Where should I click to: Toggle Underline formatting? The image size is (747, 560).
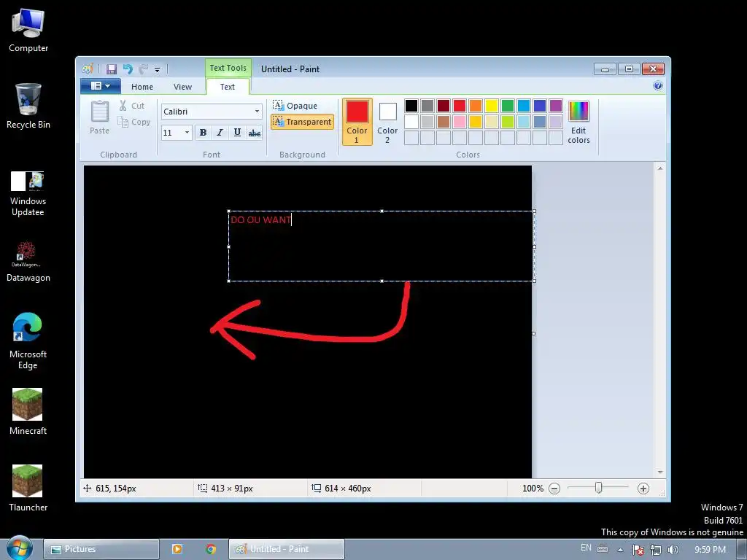pyautogui.click(x=237, y=133)
